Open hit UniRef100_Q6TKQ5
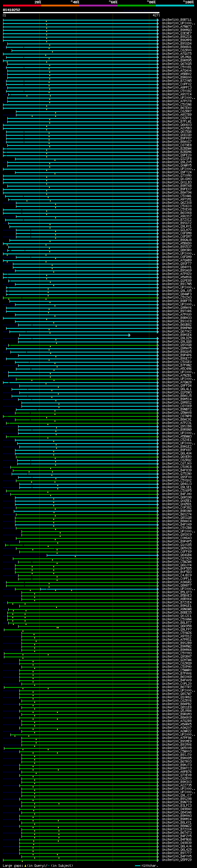 [x=176, y=64]
